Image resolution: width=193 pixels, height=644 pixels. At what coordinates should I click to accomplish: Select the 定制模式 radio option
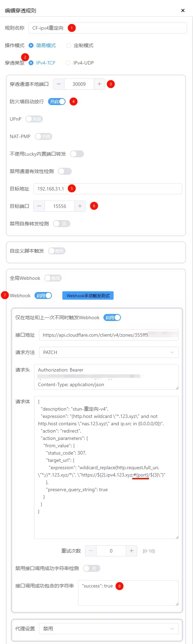(80, 45)
